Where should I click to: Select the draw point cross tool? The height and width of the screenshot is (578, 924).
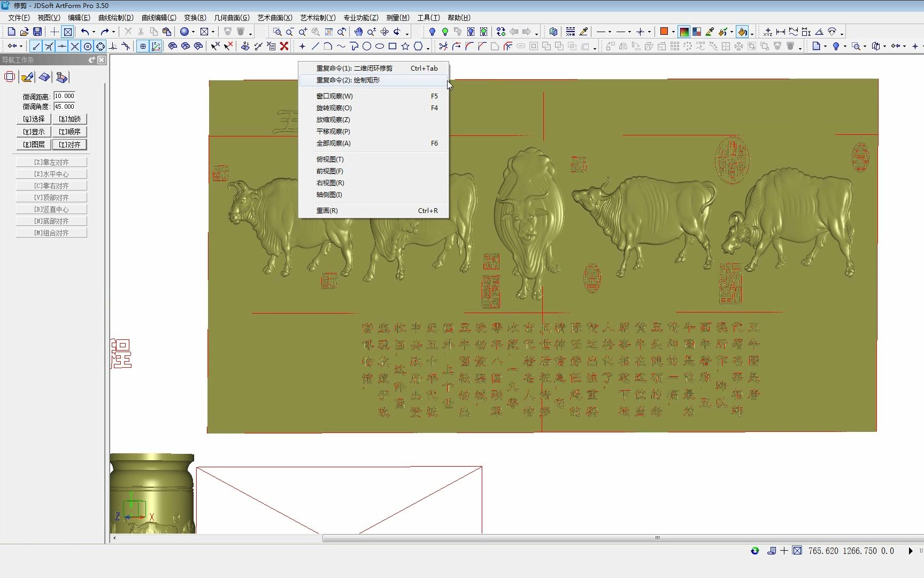click(302, 46)
